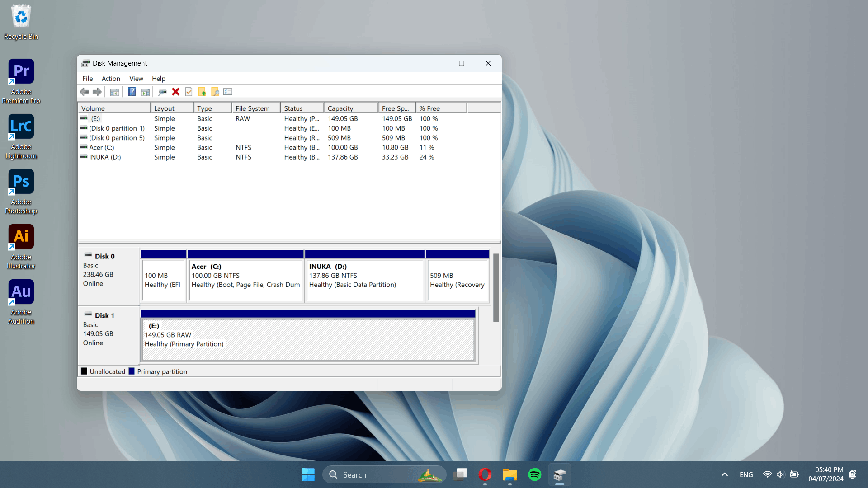Click the folder with magnifier icon

tap(215, 92)
